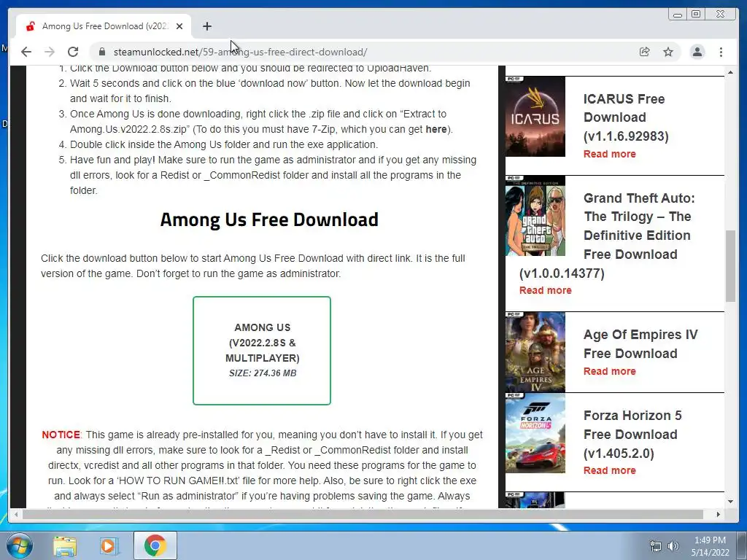Viewport: 747px width, 560px height.
Task: Click the red NOTICE text
Action: pos(61,435)
